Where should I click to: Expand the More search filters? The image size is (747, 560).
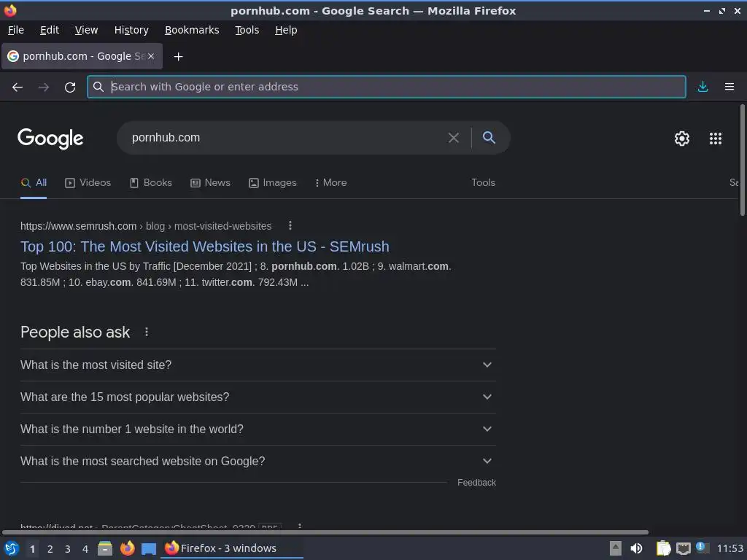pos(330,183)
